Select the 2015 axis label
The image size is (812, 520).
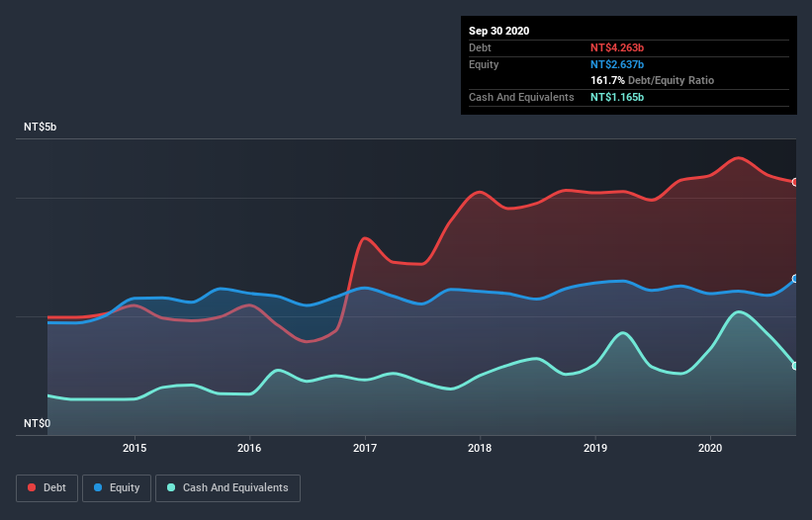pos(135,448)
